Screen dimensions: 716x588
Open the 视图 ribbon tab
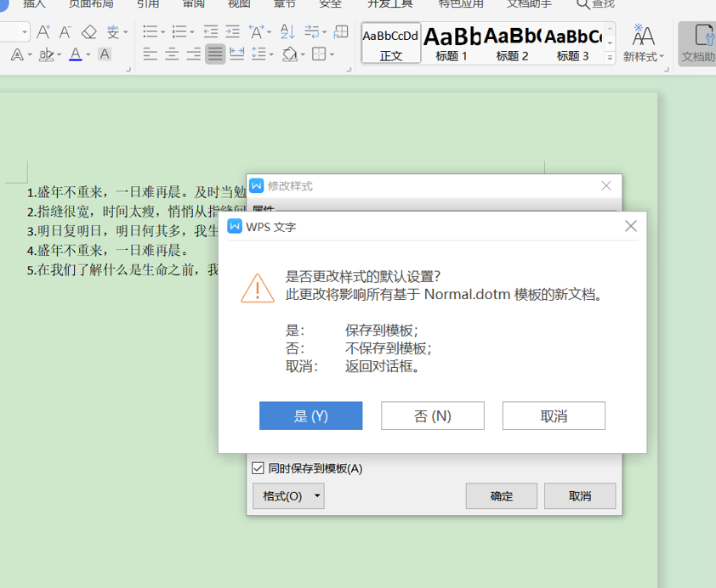[x=239, y=4]
